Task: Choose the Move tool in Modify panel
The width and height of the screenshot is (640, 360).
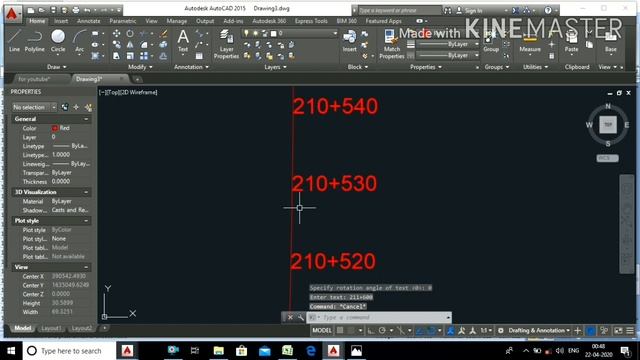Action: [x=116, y=33]
